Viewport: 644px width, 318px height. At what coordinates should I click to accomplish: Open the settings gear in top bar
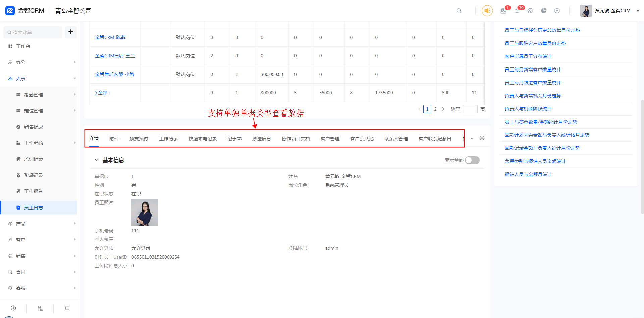click(x=530, y=11)
